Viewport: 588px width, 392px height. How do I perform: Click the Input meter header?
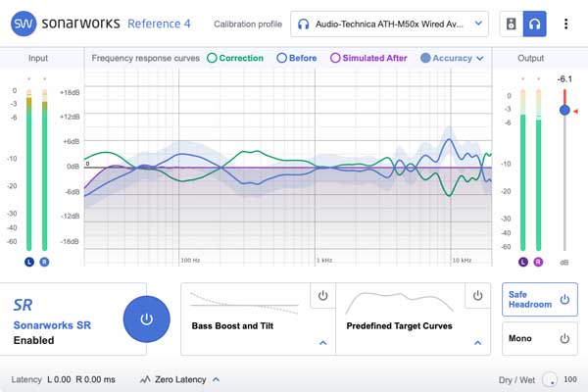(38, 58)
